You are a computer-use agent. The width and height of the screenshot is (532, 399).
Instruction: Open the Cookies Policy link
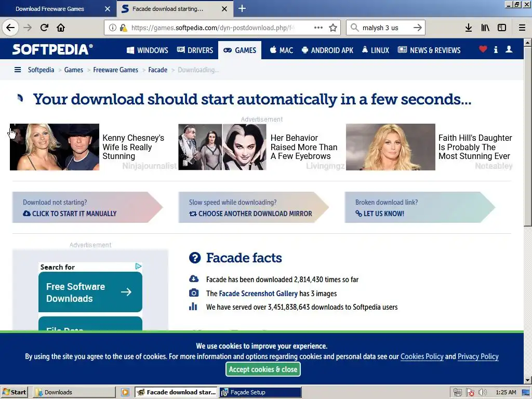[422, 356]
